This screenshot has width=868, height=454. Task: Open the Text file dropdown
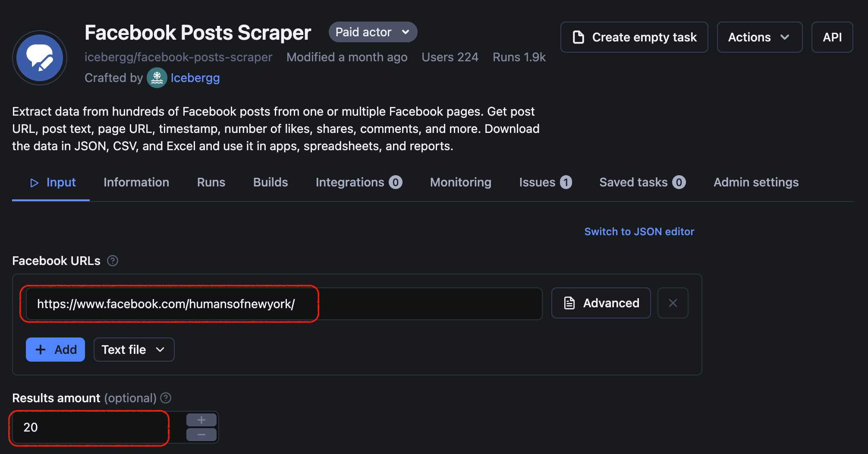click(x=134, y=350)
